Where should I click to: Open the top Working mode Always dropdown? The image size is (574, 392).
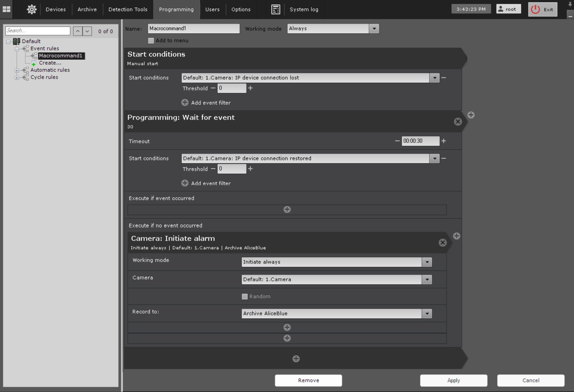coord(374,29)
